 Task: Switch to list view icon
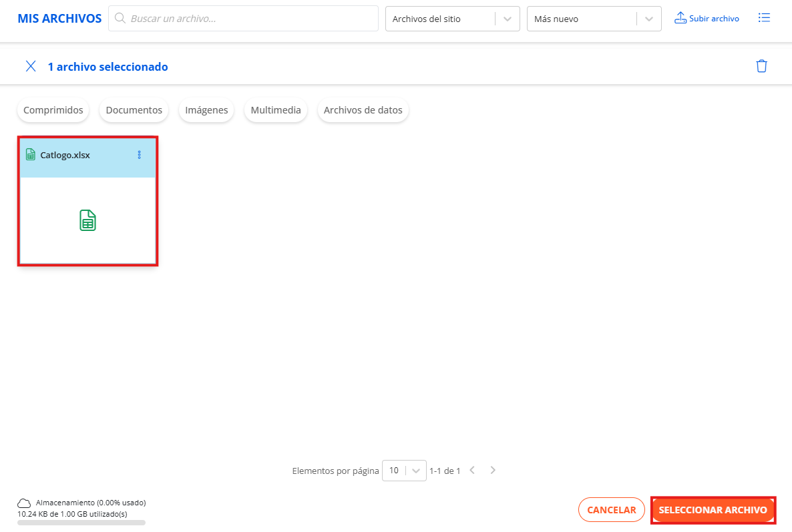click(x=764, y=17)
